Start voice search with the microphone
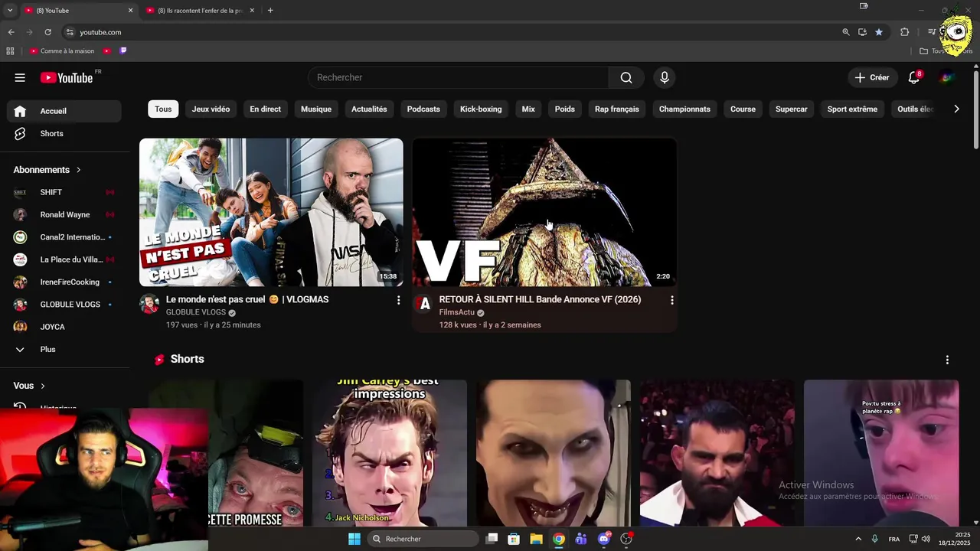The image size is (980, 551). point(665,77)
